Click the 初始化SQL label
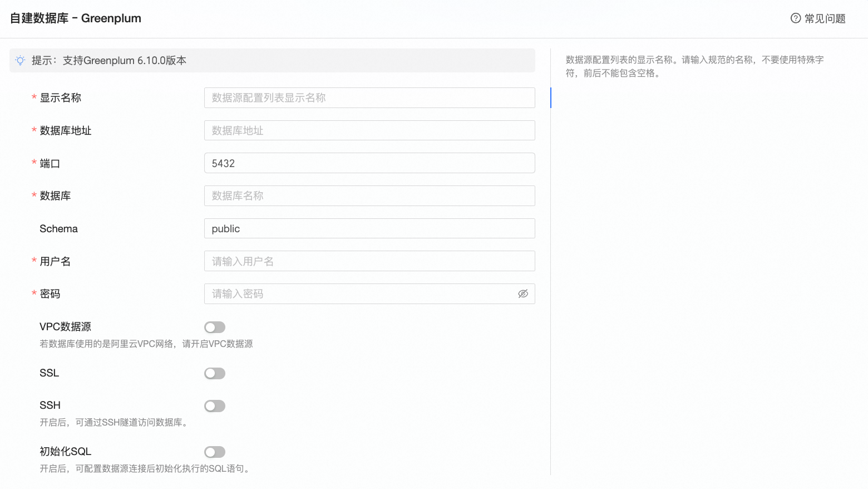 tap(65, 452)
